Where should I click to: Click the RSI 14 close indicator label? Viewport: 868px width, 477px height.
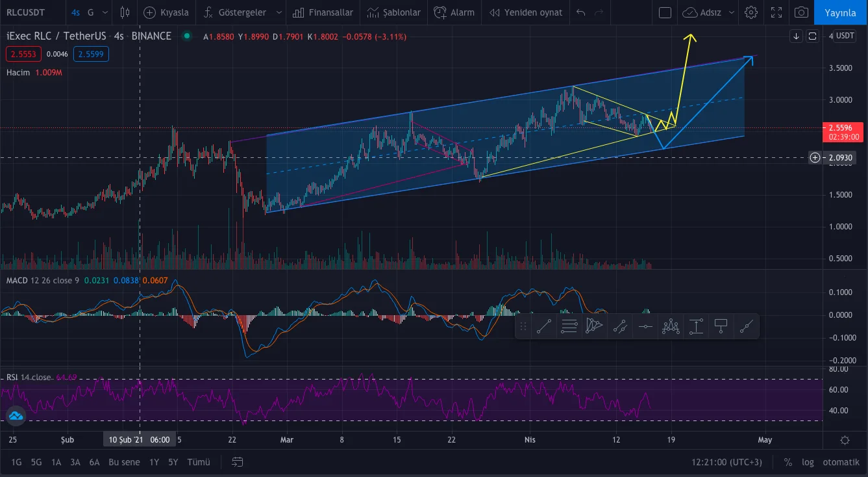pos(28,377)
